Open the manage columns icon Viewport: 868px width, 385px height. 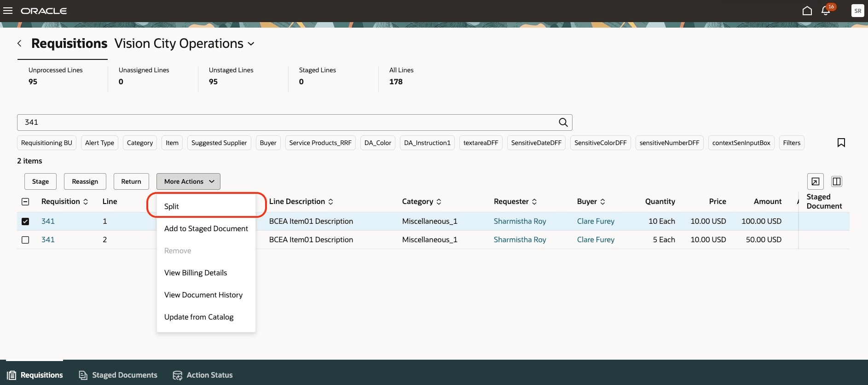click(837, 181)
